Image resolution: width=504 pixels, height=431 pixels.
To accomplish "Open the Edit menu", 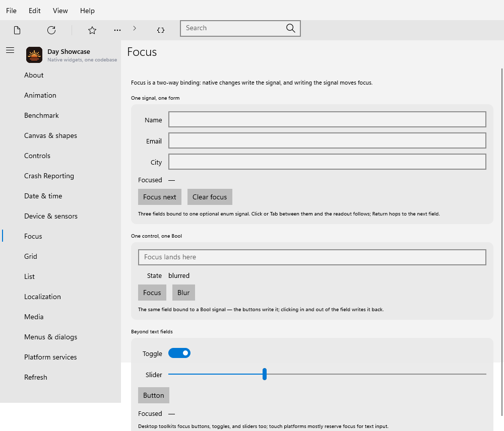I will [x=34, y=11].
